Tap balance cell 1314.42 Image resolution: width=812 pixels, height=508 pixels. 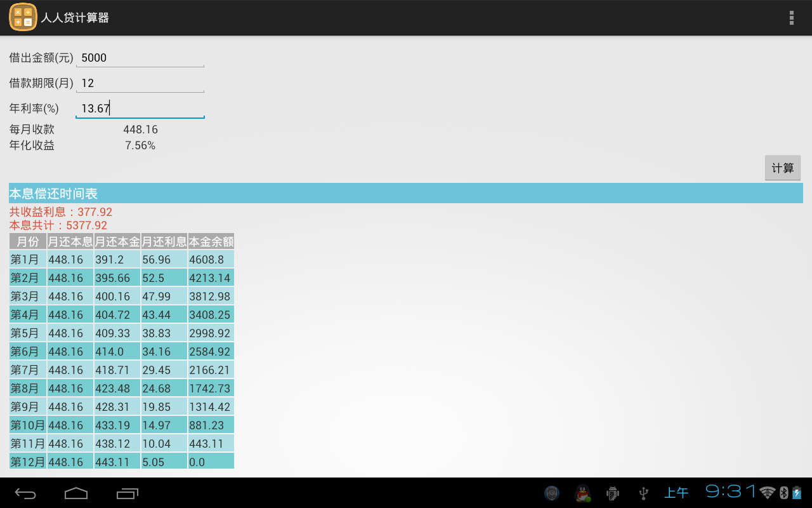point(211,406)
